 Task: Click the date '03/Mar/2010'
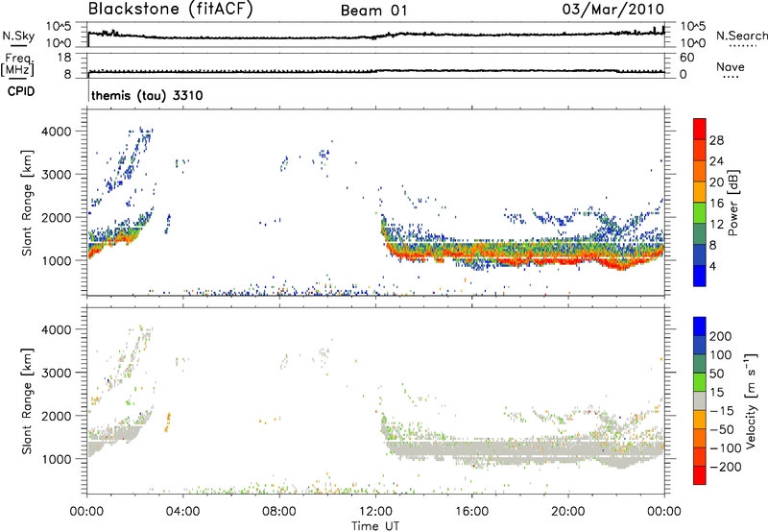(x=613, y=10)
